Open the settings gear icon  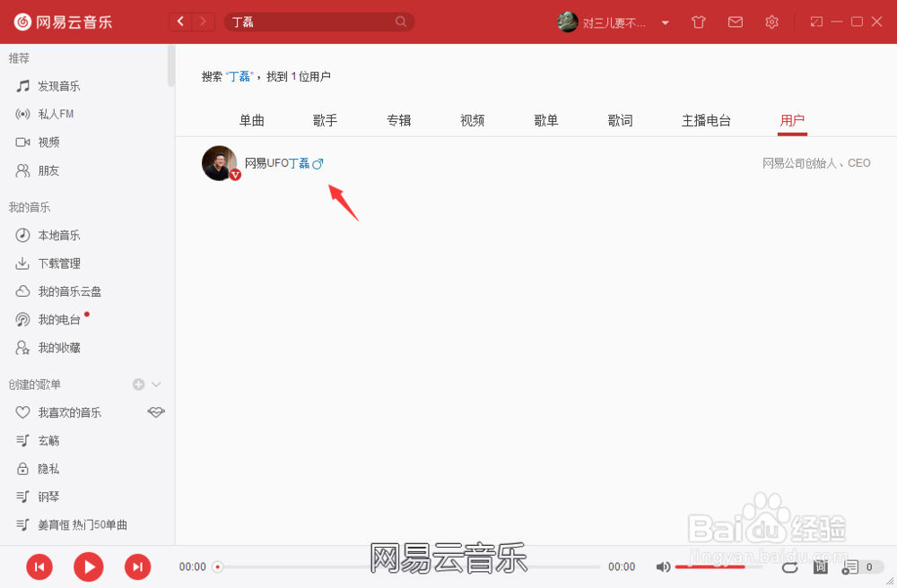pos(771,22)
